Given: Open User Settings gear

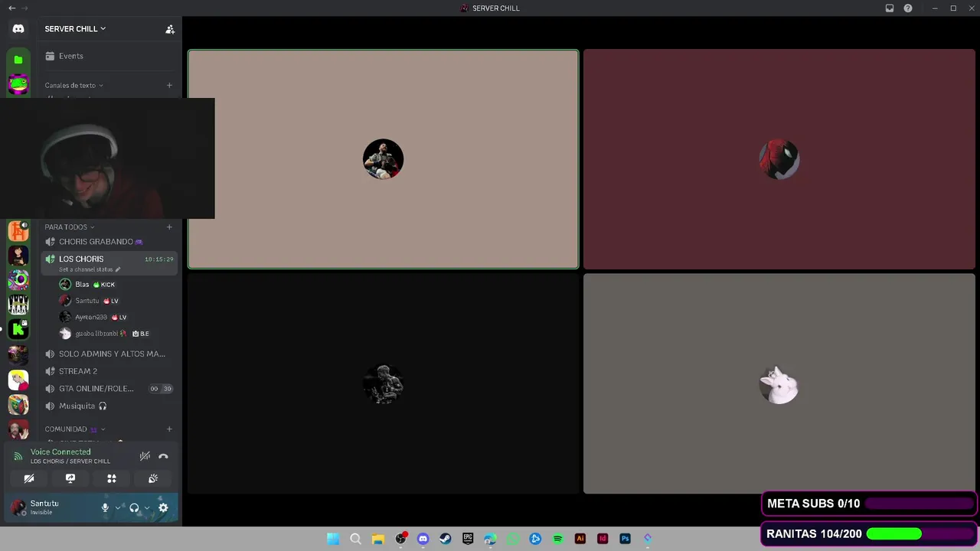Looking at the screenshot, I should [163, 507].
